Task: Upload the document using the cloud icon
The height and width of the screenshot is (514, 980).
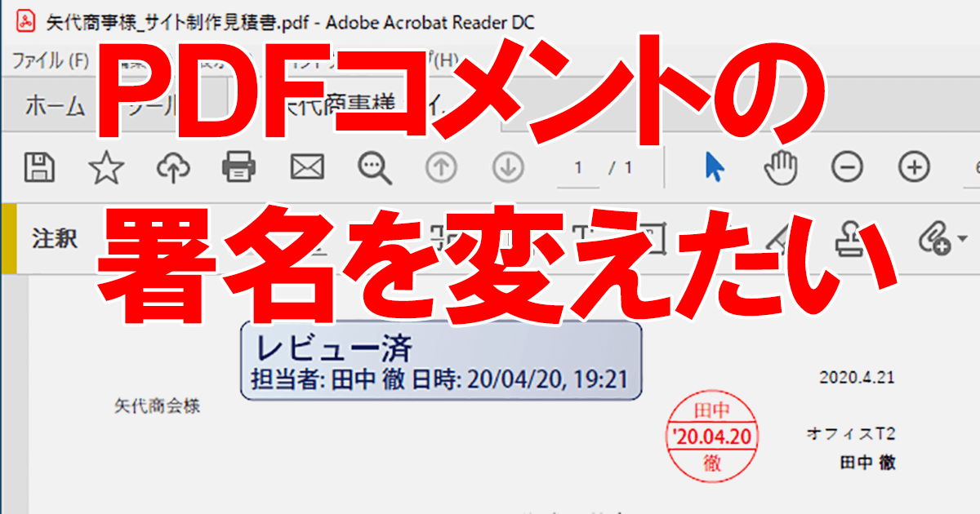Action: point(173,167)
